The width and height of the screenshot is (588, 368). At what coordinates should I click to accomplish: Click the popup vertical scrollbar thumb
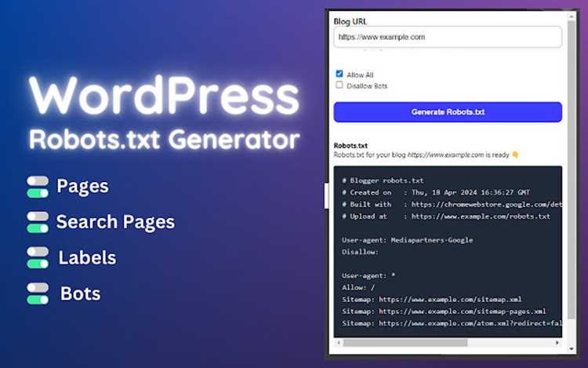(x=571, y=169)
